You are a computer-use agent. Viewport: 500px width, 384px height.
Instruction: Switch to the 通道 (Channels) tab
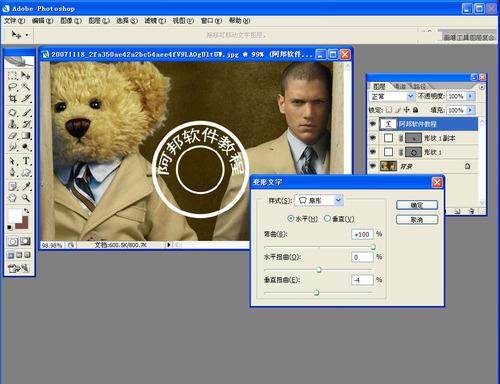(x=399, y=86)
